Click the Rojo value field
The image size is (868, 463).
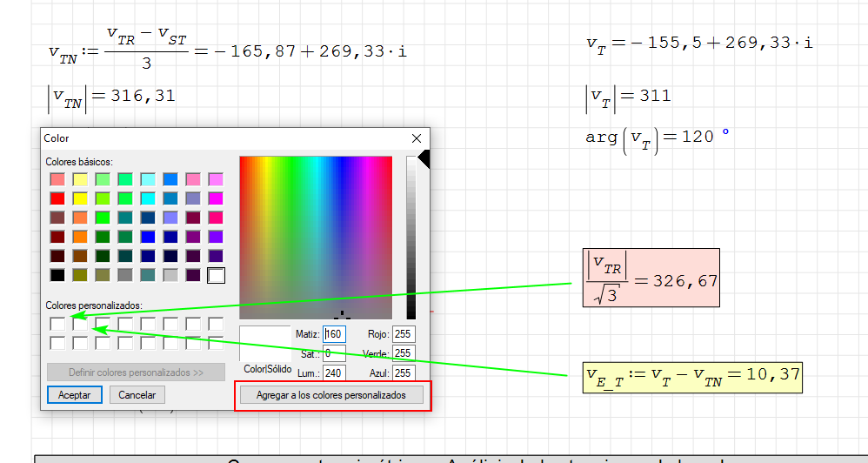pos(403,334)
